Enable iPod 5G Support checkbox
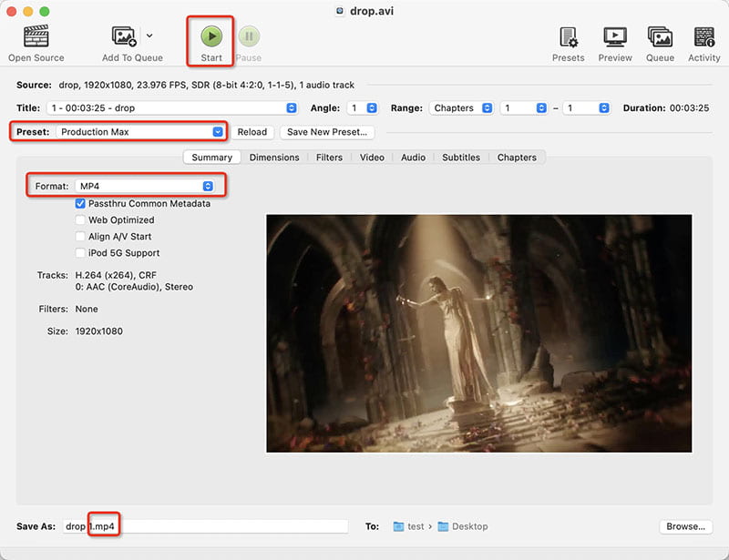Image resolution: width=729 pixels, height=560 pixels. click(x=80, y=253)
